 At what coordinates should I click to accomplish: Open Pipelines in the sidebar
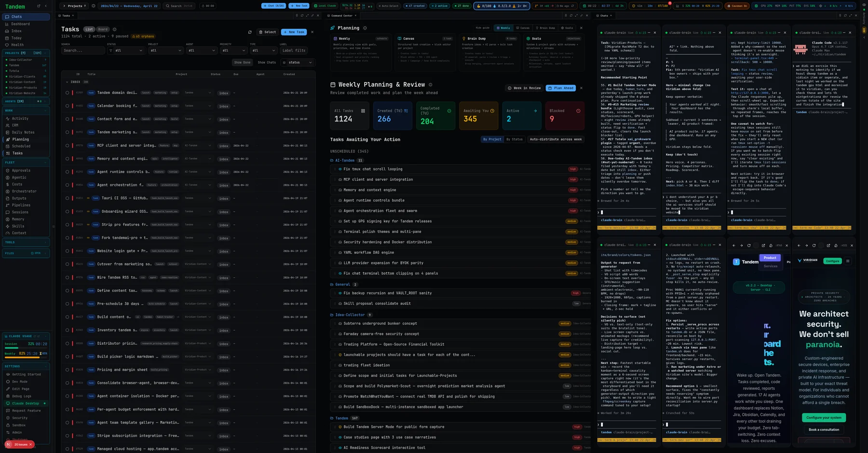coord(26,205)
